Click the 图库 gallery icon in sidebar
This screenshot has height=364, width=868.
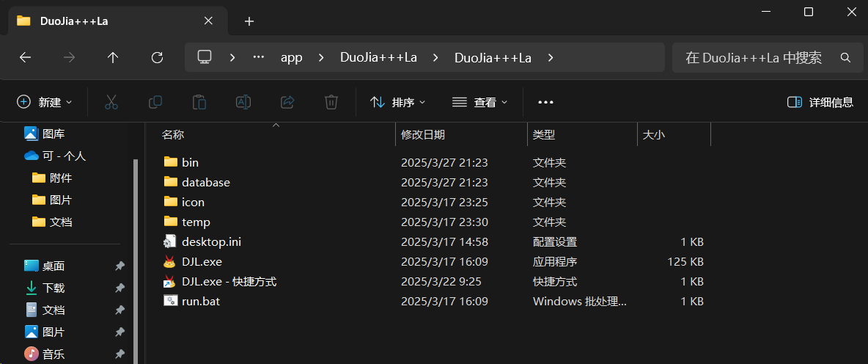31,134
